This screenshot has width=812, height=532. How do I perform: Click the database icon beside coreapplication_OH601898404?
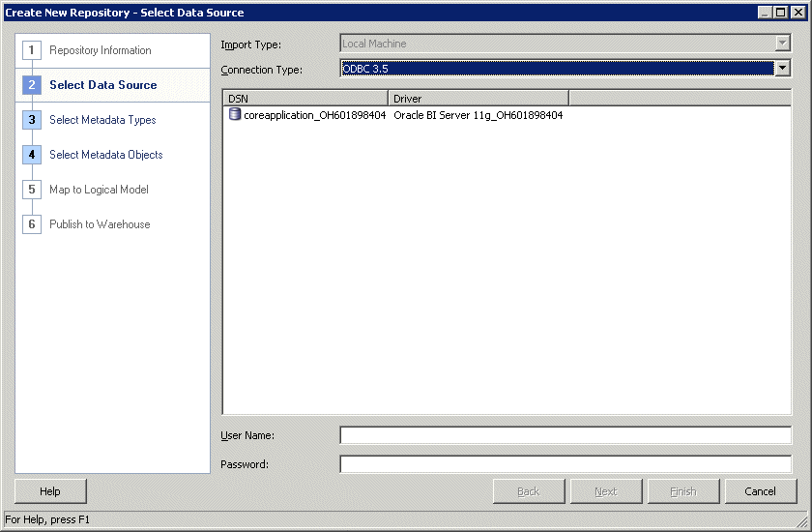point(235,114)
